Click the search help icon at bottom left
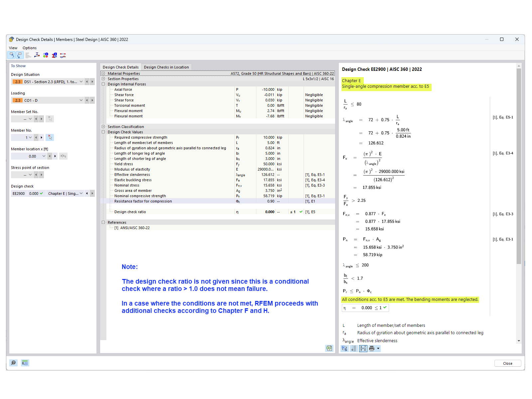Image resolution: width=532 pixels, height=399 pixels. pyautogui.click(x=13, y=363)
